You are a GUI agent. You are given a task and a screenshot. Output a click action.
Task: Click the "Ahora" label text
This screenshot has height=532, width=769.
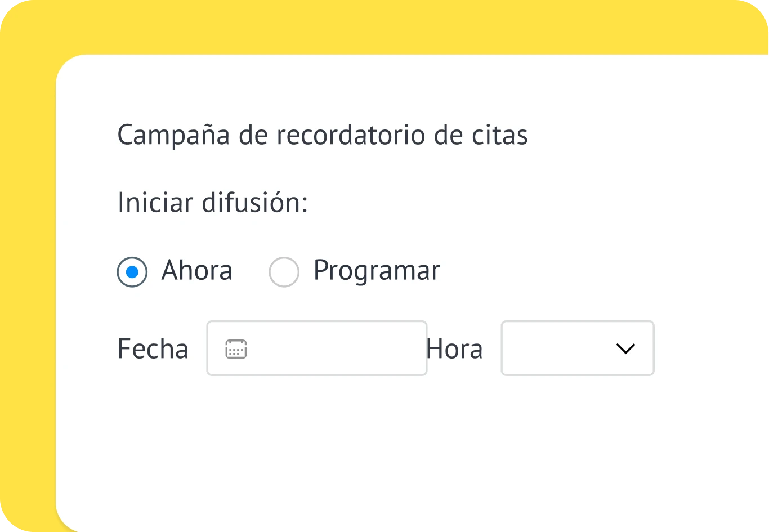[196, 271]
